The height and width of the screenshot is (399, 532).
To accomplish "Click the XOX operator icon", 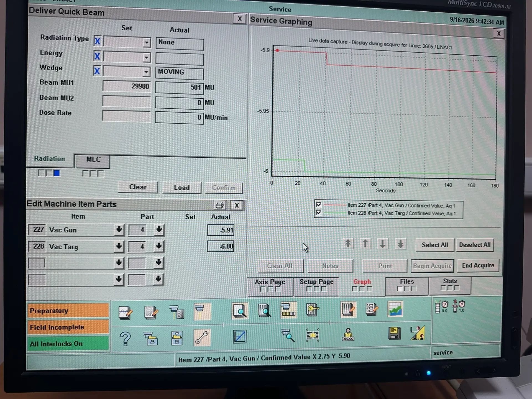I will tap(348, 334).
